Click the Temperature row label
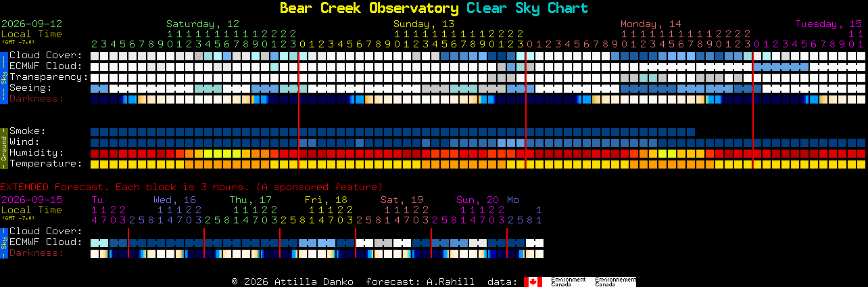The height and width of the screenshot is (287, 868). (45, 163)
